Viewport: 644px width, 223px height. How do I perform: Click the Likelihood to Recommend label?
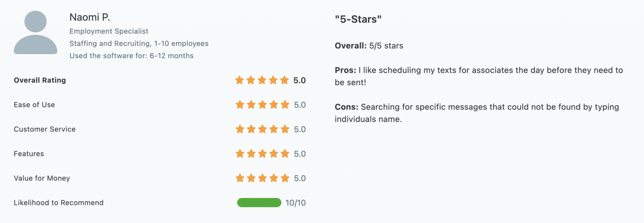point(59,203)
